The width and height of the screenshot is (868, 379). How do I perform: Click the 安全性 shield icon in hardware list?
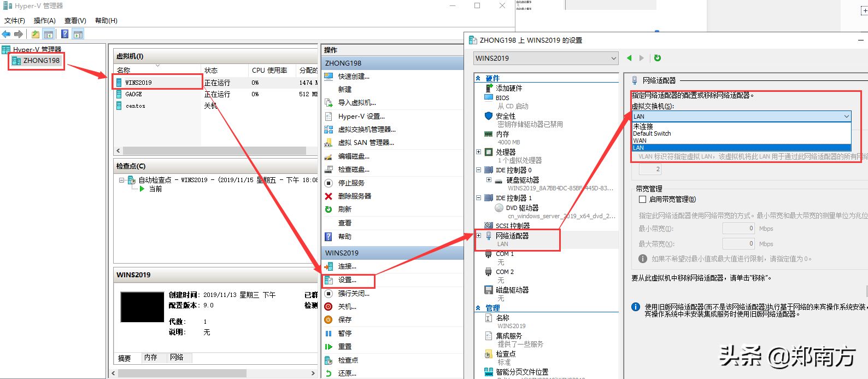[489, 116]
